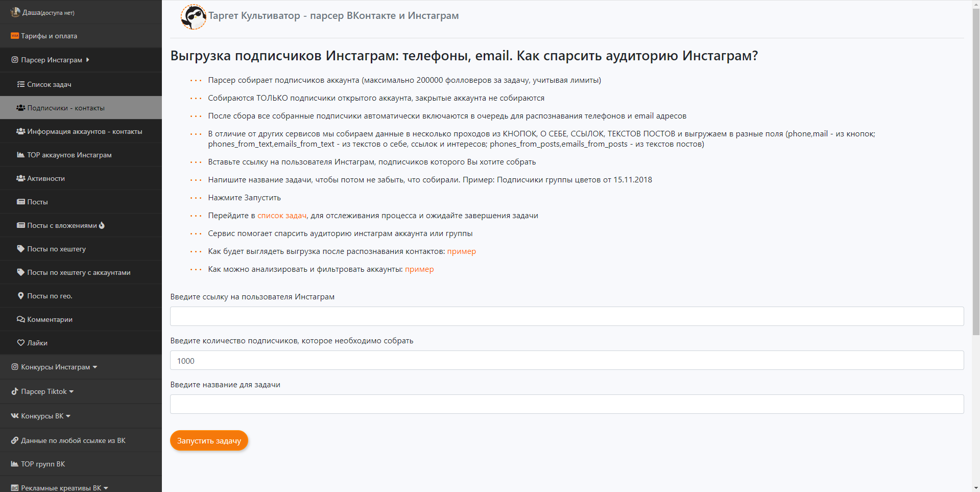The height and width of the screenshot is (492, 980).
Task: Click the Visa card icon beside Тарифы и оплата
Action: (x=15, y=36)
